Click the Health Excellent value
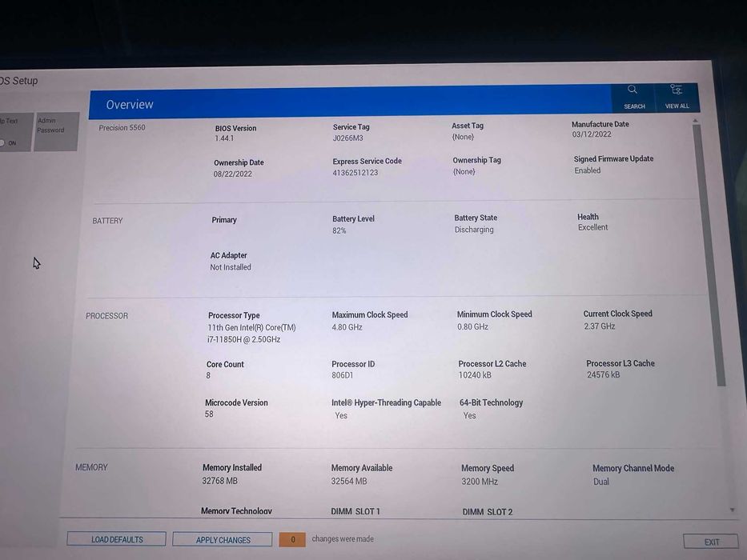This screenshot has height=560, width=747. click(592, 228)
